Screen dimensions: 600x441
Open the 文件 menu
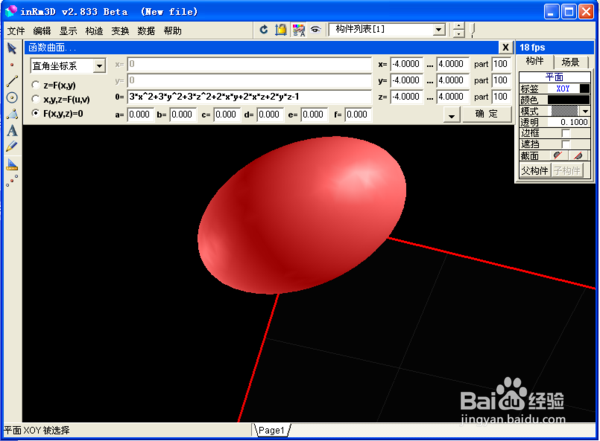16,31
